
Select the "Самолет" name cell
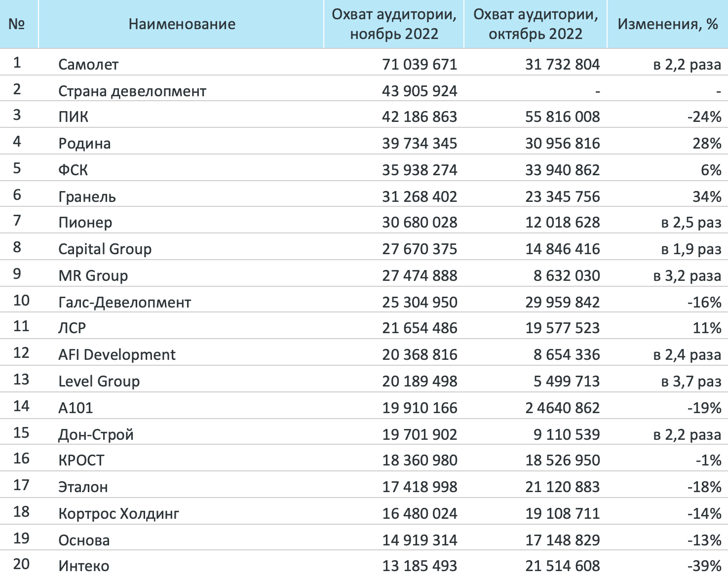88,65
